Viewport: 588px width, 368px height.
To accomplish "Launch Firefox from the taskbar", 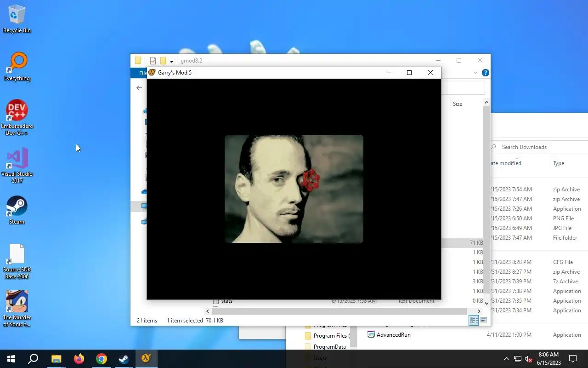I will [79, 359].
